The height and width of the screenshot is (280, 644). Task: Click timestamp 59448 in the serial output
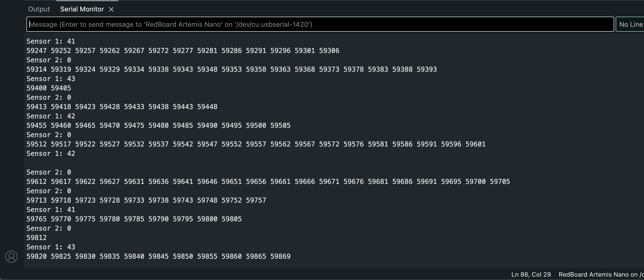(207, 107)
